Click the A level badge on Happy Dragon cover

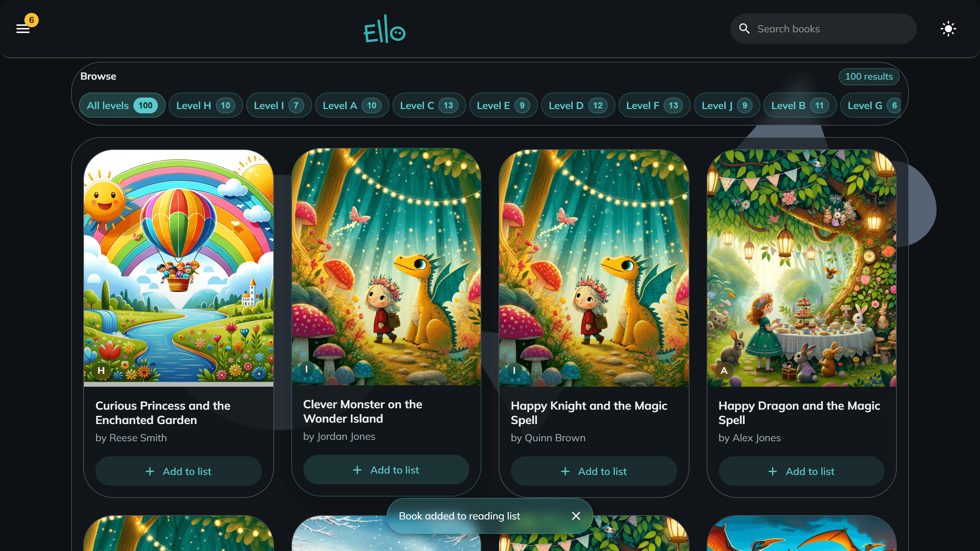(724, 370)
